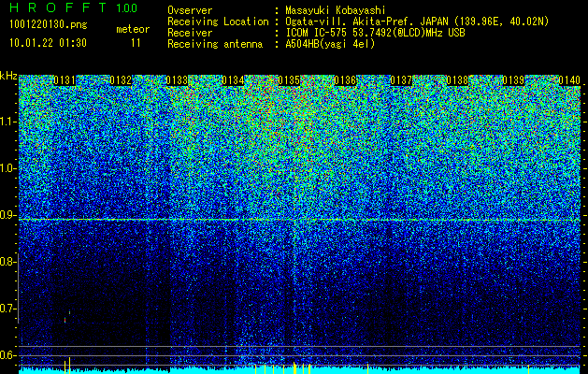Click the 0132 time marker
The image size is (588, 374).
121,80
